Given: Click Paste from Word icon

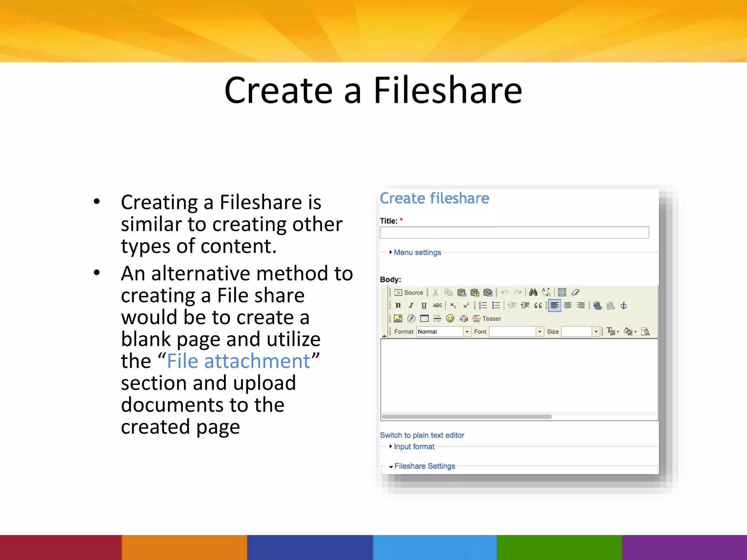Looking at the screenshot, I should [x=488, y=292].
